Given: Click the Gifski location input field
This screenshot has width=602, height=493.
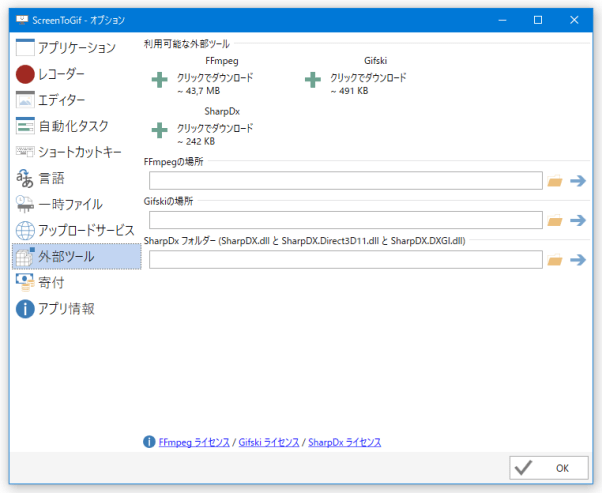Looking at the screenshot, I should click(345, 220).
